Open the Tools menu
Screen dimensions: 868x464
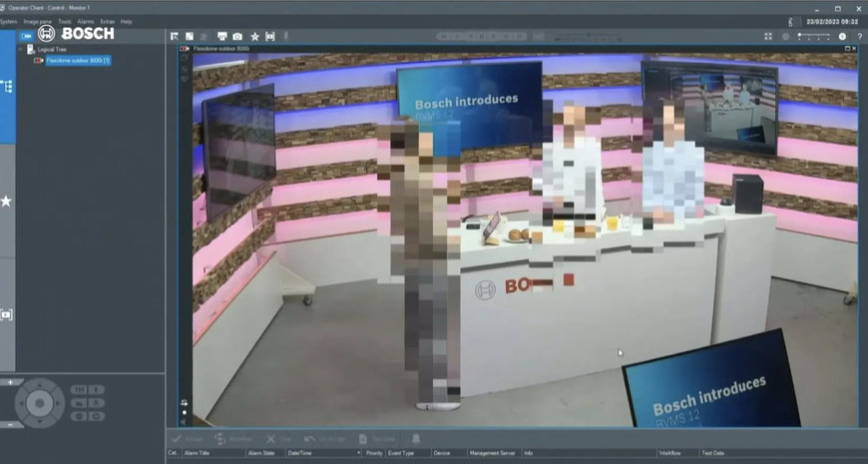(x=65, y=22)
